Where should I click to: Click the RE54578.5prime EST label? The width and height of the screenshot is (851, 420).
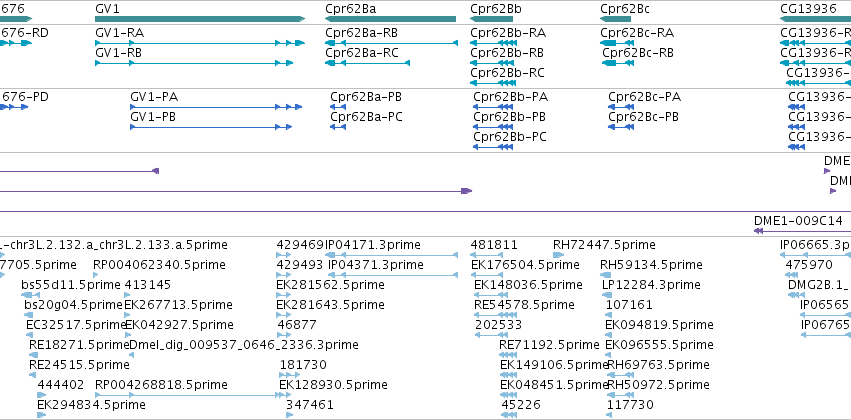(524, 306)
